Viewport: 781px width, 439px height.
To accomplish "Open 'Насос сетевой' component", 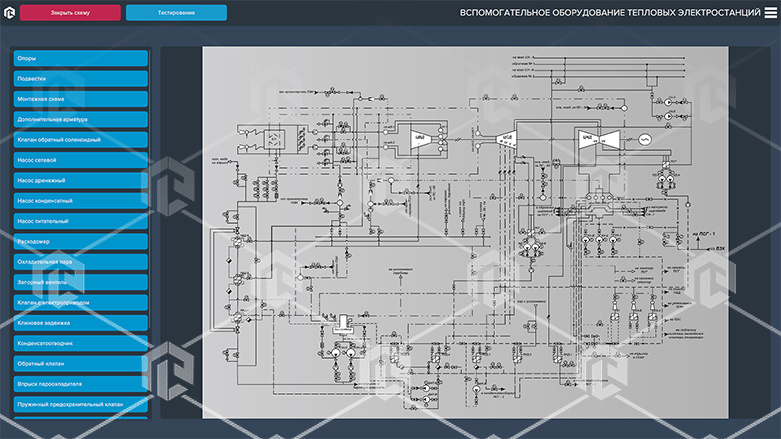I will click(x=81, y=160).
